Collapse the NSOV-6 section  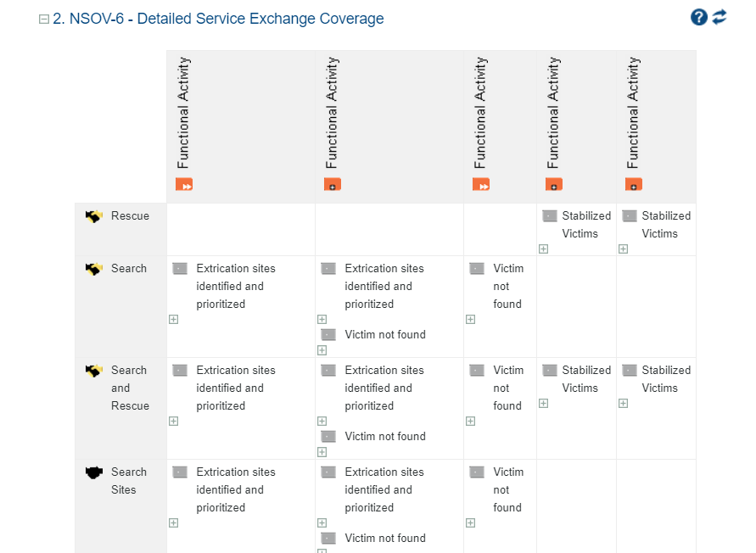[44, 20]
